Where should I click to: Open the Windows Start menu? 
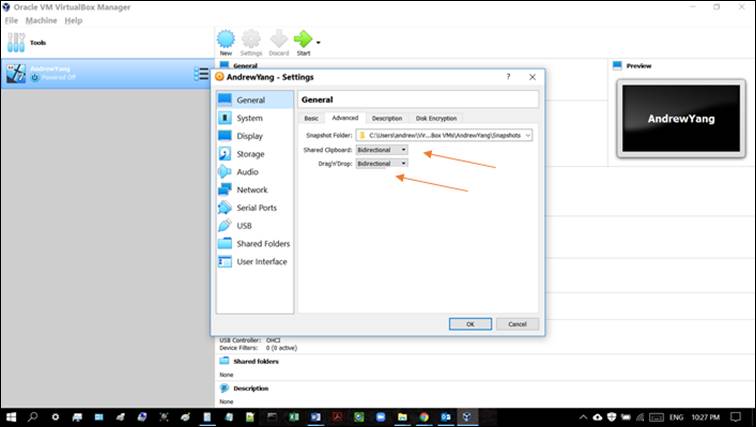pos(11,417)
